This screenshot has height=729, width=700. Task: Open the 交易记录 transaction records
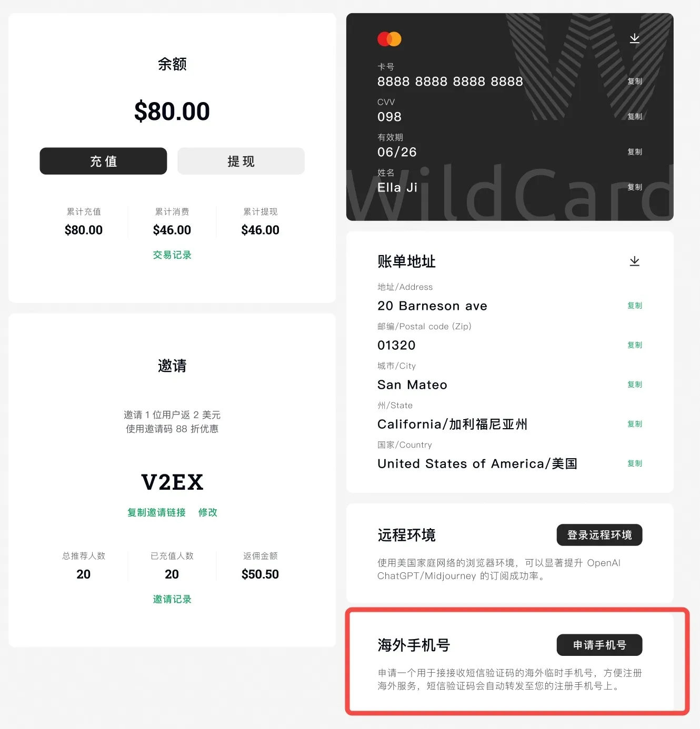click(x=172, y=255)
